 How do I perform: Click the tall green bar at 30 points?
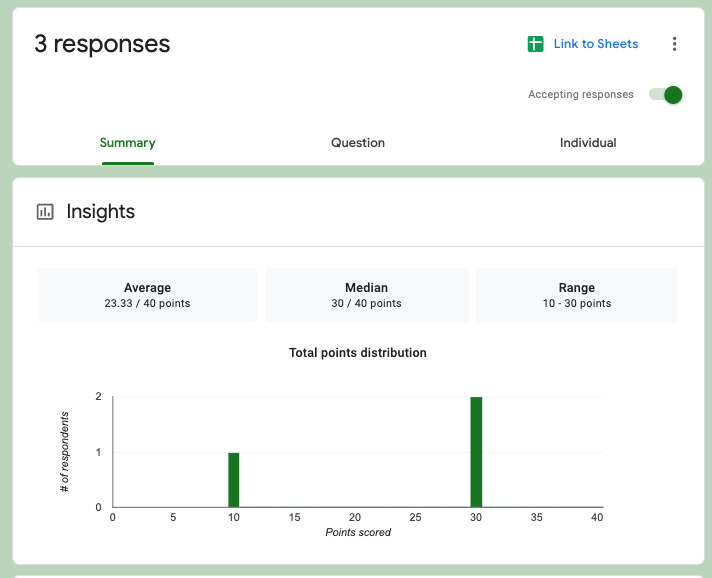[x=476, y=452]
